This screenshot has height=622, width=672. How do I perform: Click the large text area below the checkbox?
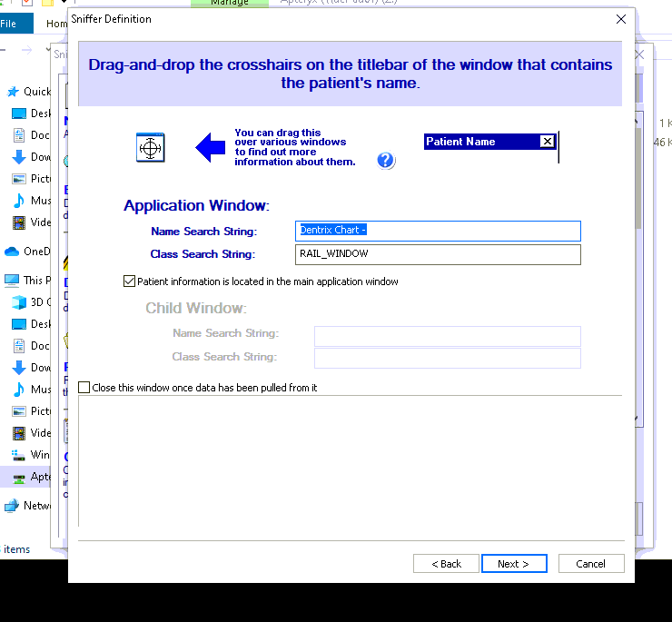pyautogui.click(x=350, y=460)
